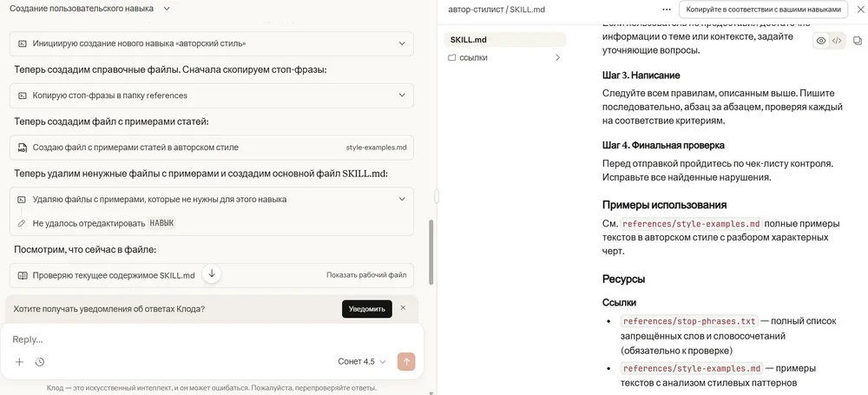Click «Показать рабочий файл» link

click(366, 275)
